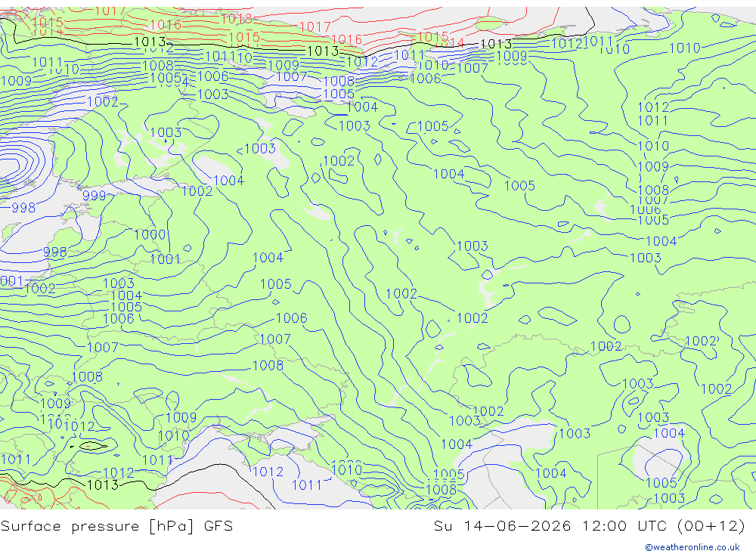Screen dimensions: 756x554
Task: Click the blue 999 isobar label
Action: point(94,196)
